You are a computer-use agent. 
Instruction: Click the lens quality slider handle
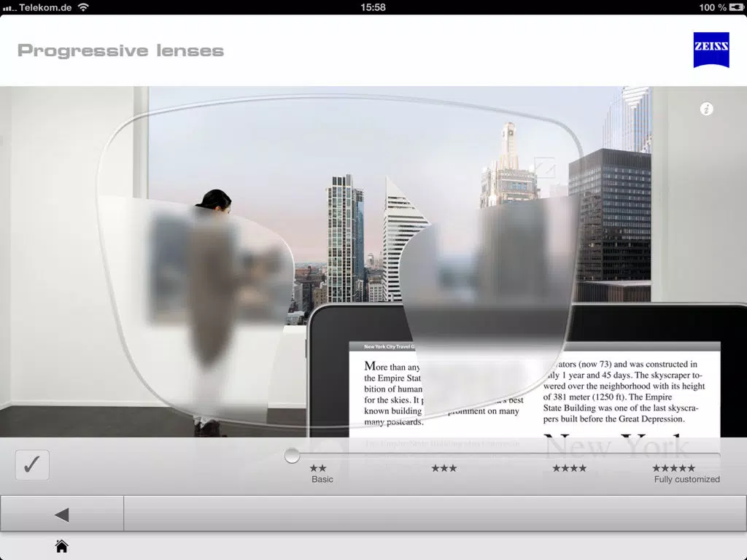pyautogui.click(x=292, y=456)
